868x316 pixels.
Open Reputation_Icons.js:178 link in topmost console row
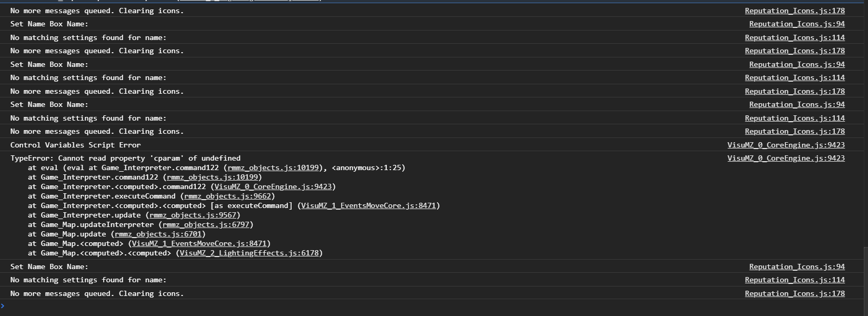[x=795, y=11]
